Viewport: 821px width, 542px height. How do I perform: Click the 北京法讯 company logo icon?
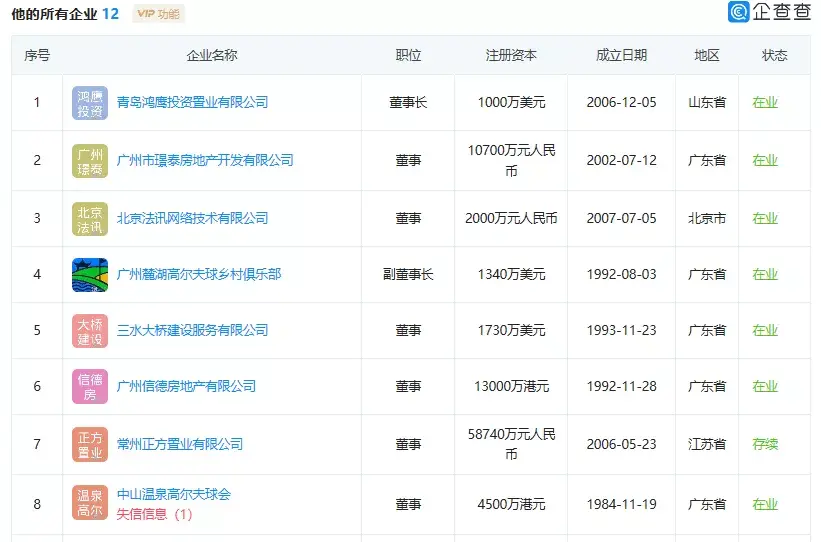click(x=90, y=219)
